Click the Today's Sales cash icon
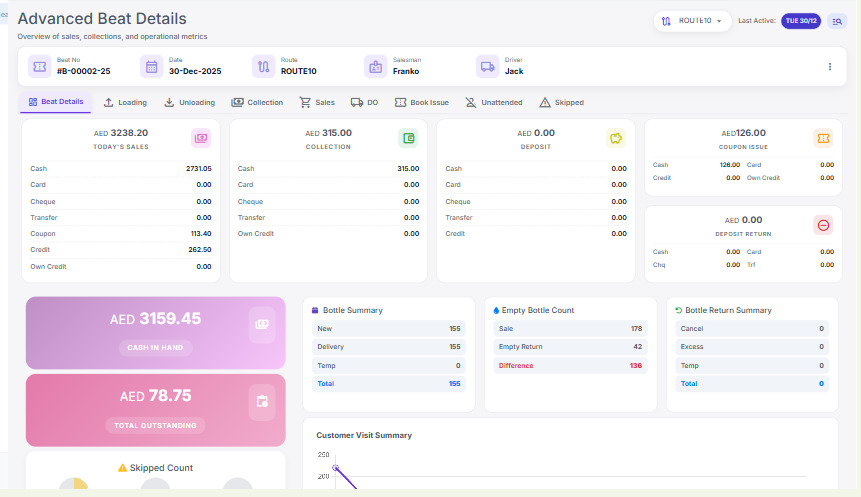This screenshot has height=497, width=861. tap(201, 138)
